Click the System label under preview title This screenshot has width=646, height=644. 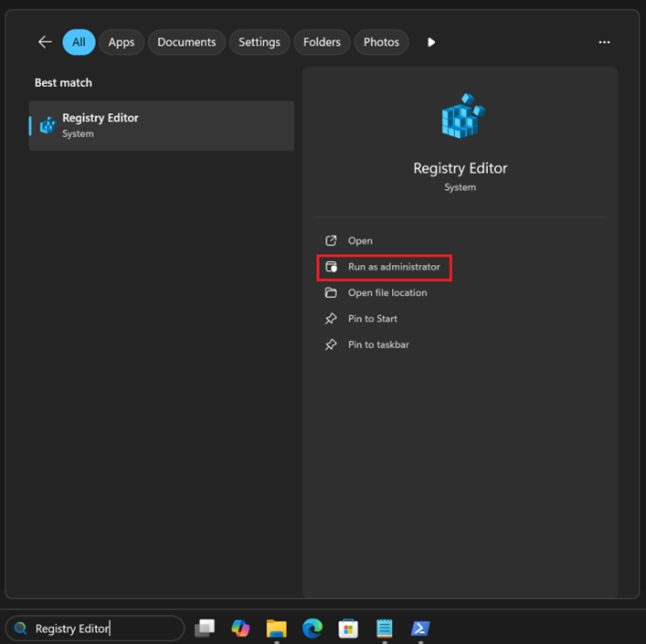[461, 187]
